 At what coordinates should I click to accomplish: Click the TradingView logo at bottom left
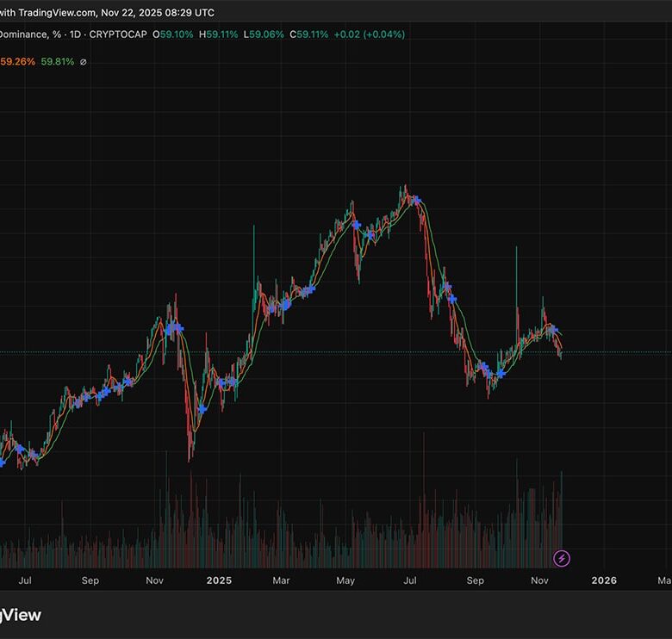pyautogui.click(x=19, y=615)
